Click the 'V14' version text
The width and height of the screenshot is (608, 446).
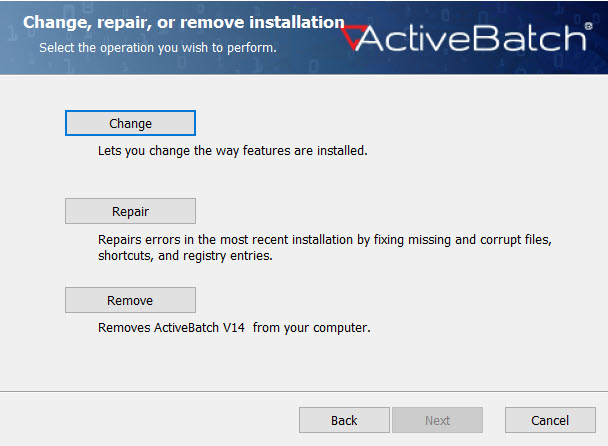click(x=234, y=327)
